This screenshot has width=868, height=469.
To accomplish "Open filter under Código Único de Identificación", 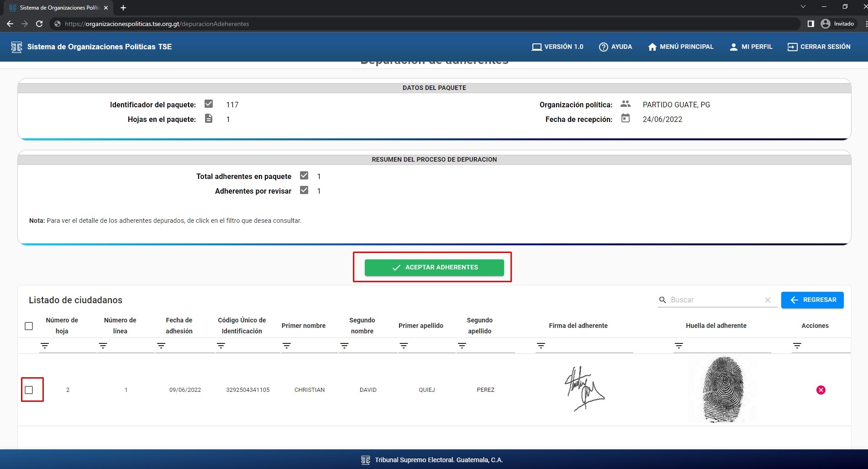I will click(221, 346).
